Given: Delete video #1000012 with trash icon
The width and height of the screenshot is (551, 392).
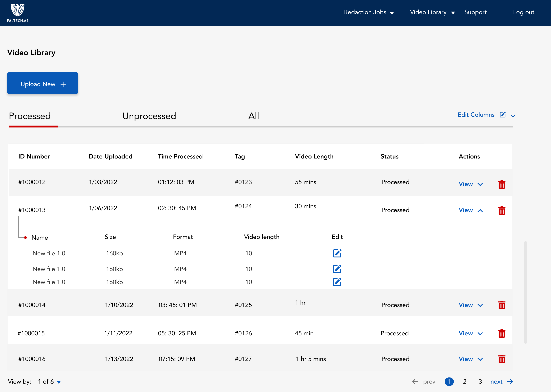Looking at the screenshot, I should coord(502,184).
